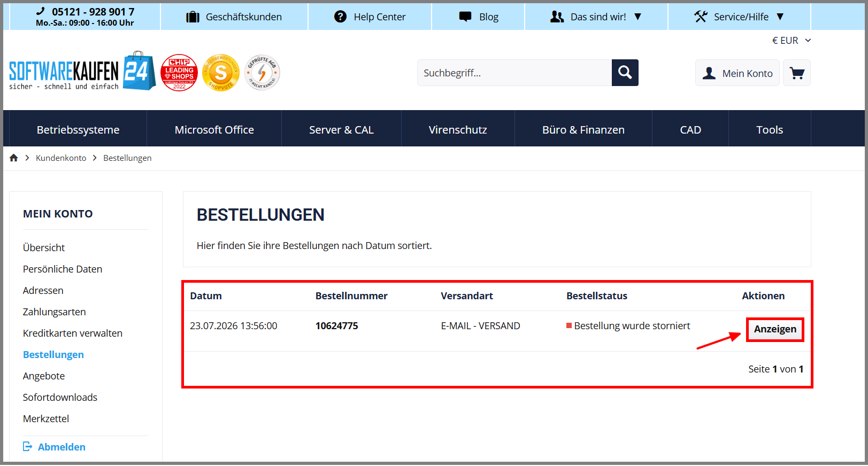Click the Datum column header
This screenshot has width=868, height=466.
point(206,296)
